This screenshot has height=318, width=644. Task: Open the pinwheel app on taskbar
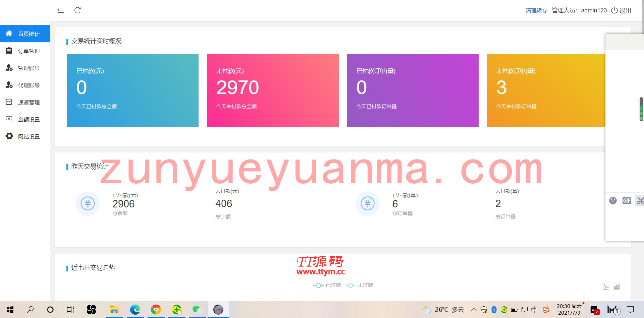coord(91,310)
